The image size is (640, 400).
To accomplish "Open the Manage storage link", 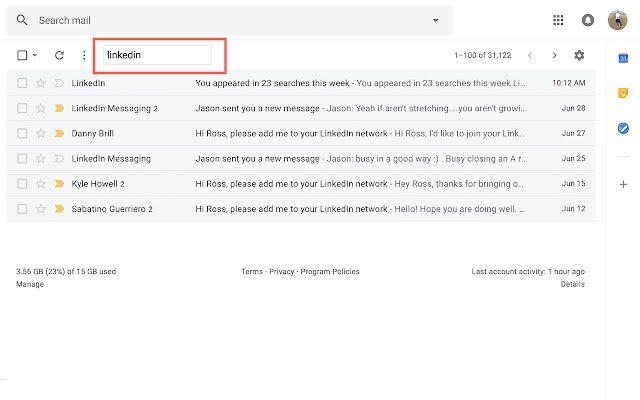I will [30, 284].
